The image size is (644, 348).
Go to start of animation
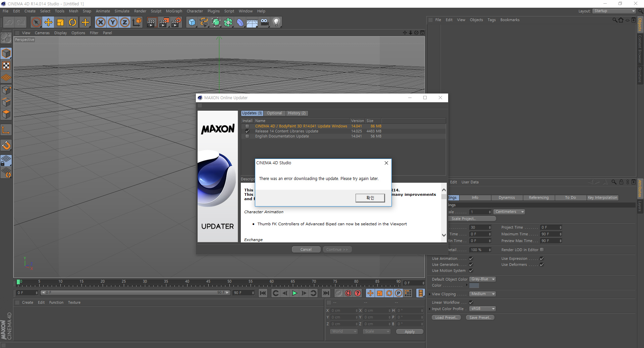point(263,293)
